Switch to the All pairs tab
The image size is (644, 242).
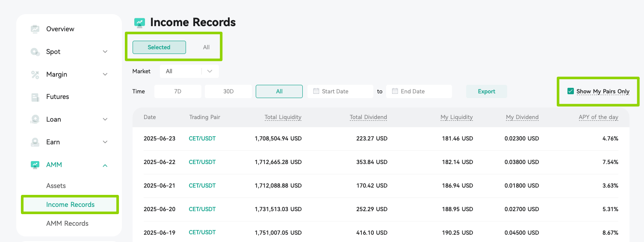206,48
